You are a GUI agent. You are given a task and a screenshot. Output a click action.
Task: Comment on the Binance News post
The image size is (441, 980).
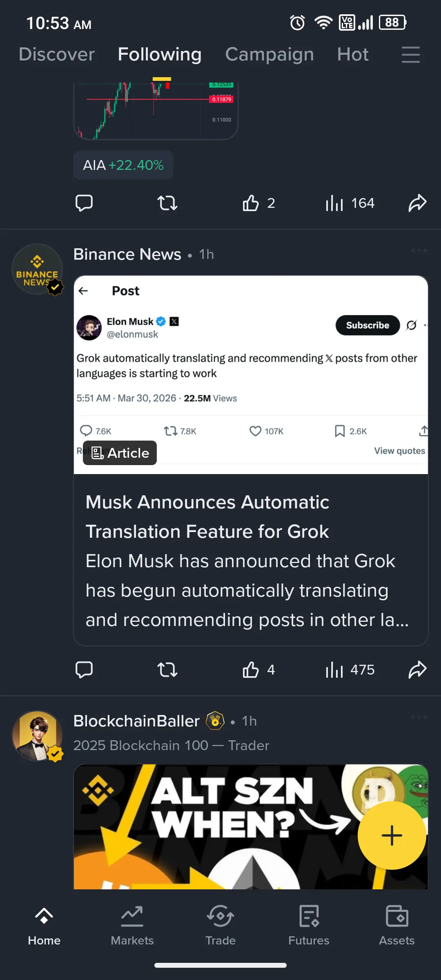click(84, 670)
